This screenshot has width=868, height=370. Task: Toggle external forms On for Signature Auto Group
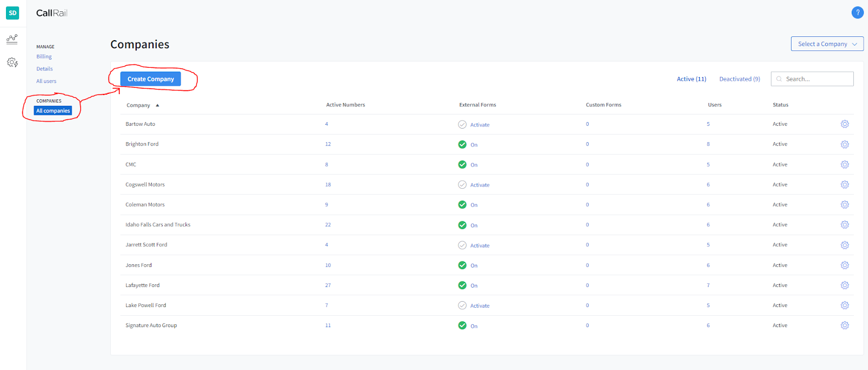click(468, 326)
